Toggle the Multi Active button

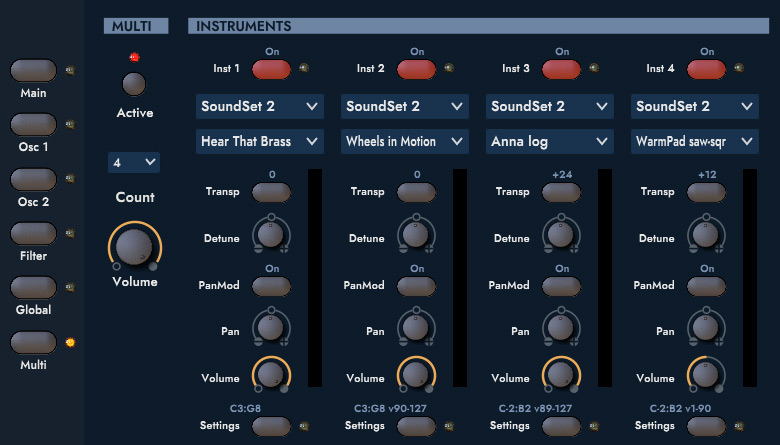(134, 84)
